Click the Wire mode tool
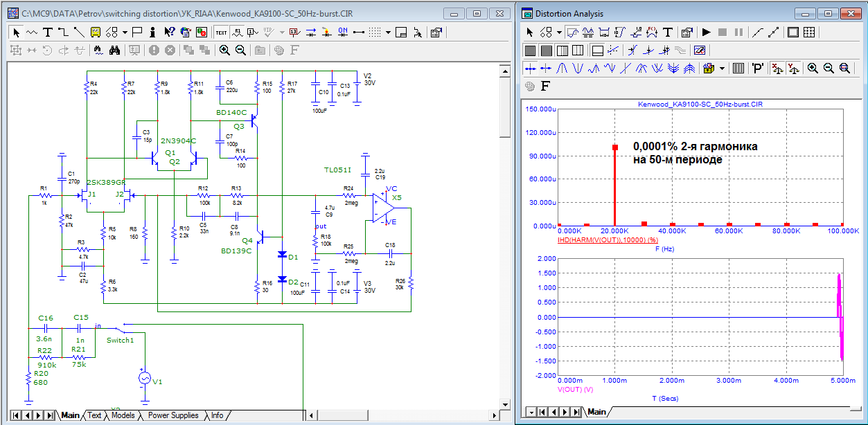The width and height of the screenshot is (868, 425). (63, 32)
